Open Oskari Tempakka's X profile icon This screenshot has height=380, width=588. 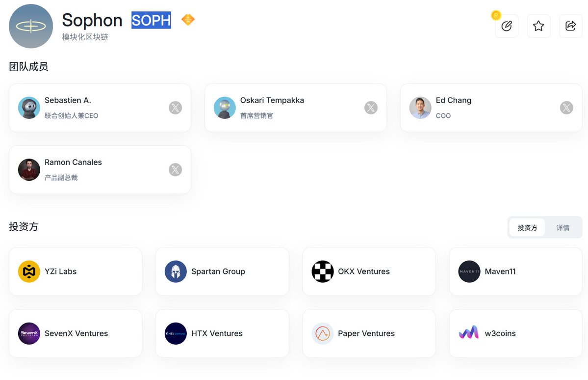click(371, 108)
